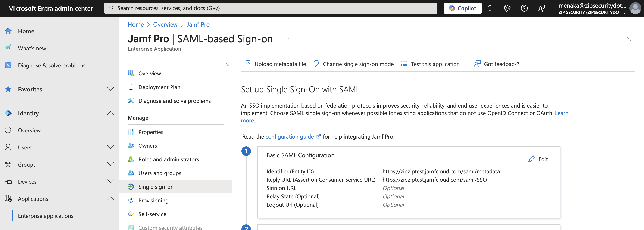Collapse the resource menu with double chevron
Viewport: 644px width, 230px height.
[227, 64]
